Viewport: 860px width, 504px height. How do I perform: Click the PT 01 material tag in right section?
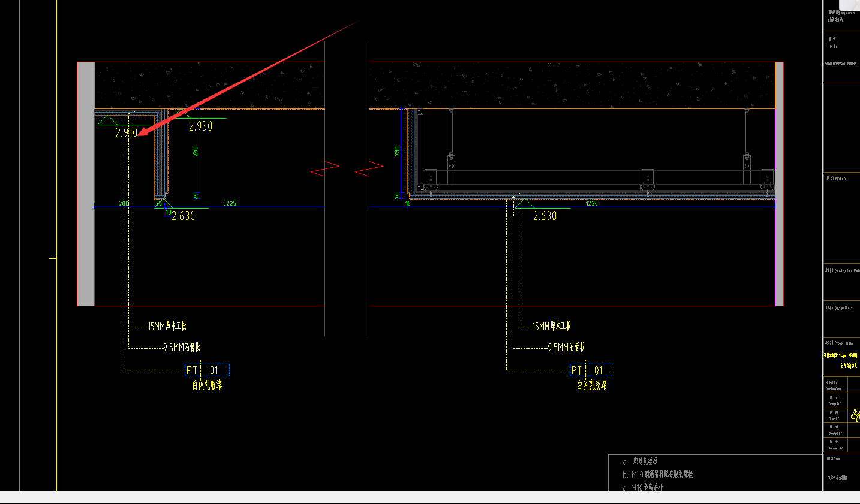coord(591,370)
